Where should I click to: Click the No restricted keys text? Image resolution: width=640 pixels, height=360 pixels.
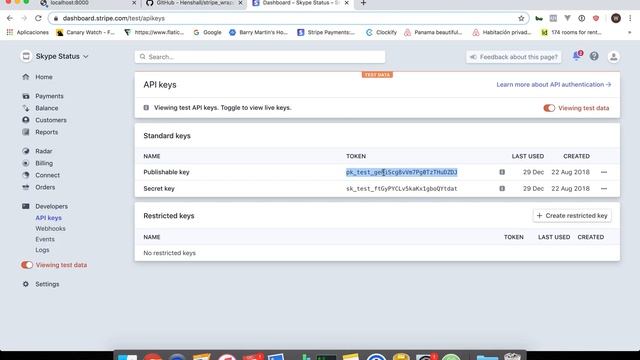point(169,253)
